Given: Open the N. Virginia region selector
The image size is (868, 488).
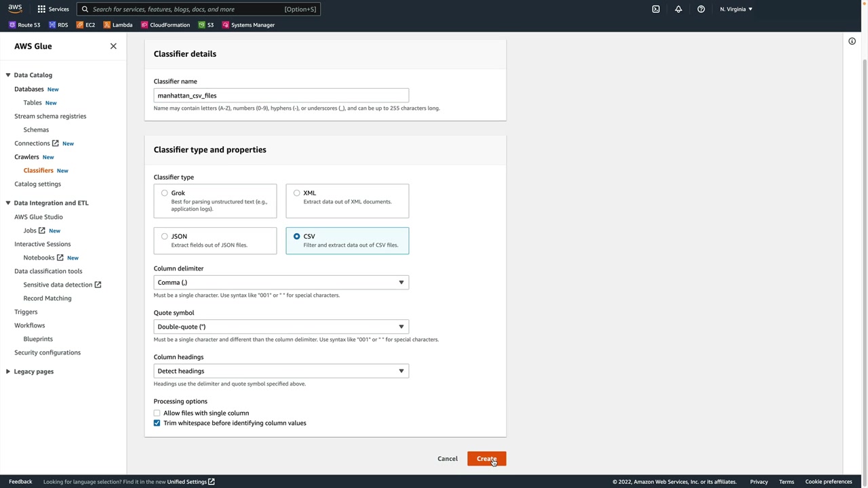Looking at the screenshot, I should coord(736,9).
